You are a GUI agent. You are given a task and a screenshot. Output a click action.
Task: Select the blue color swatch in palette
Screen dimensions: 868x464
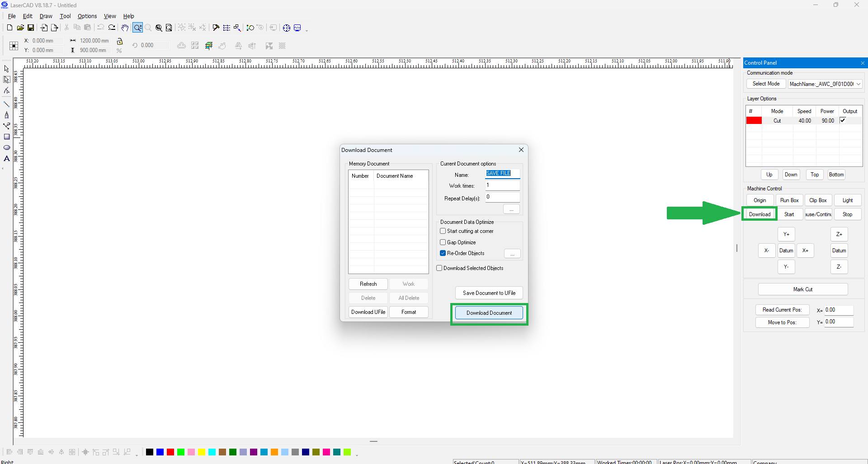click(160, 452)
